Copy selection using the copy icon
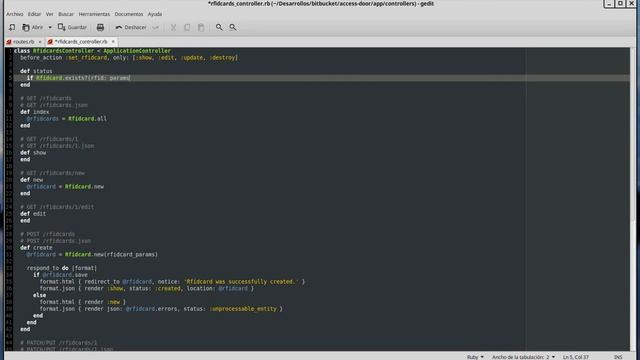This screenshot has width=640, height=360. (x=187, y=27)
